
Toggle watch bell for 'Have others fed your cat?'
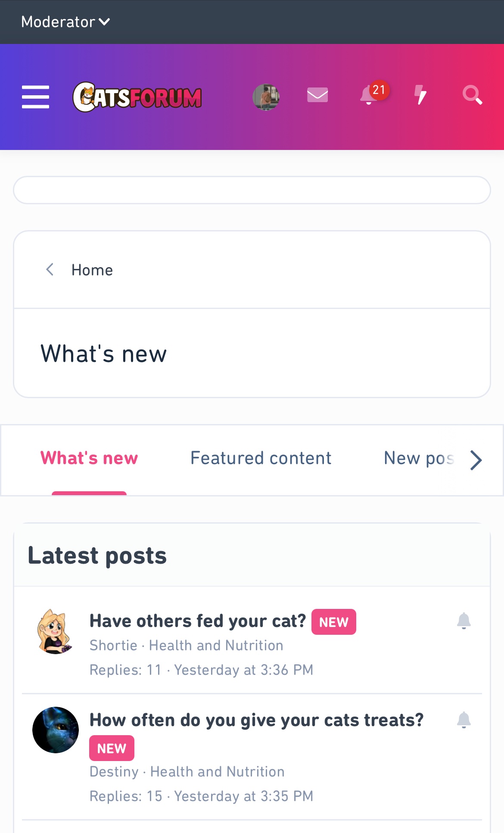(464, 621)
